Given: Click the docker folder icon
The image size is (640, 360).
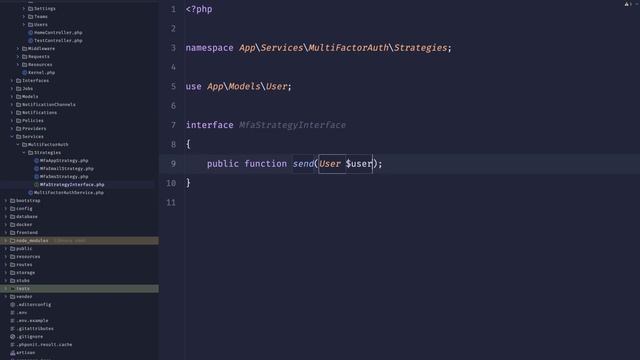Looking at the screenshot, I should tap(13, 224).
